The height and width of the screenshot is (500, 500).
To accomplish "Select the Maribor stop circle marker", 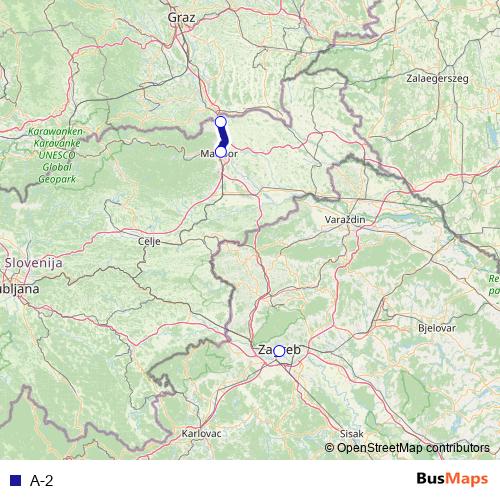I will coord(221,152).
